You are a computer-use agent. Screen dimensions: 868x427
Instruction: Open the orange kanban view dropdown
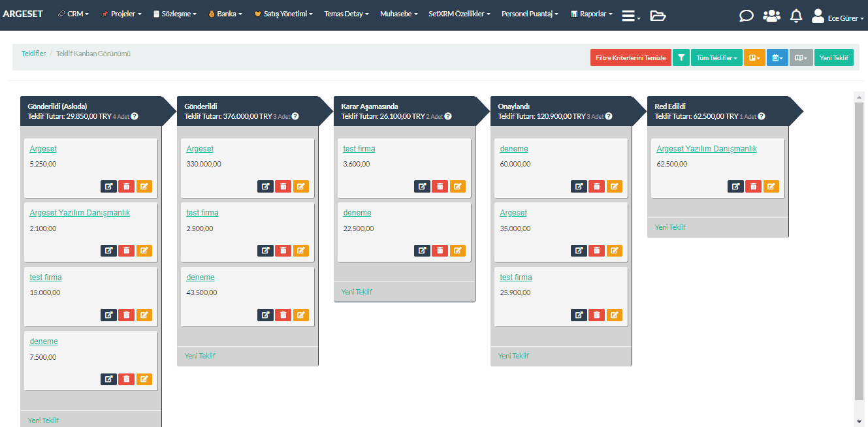tap(754, 57)
